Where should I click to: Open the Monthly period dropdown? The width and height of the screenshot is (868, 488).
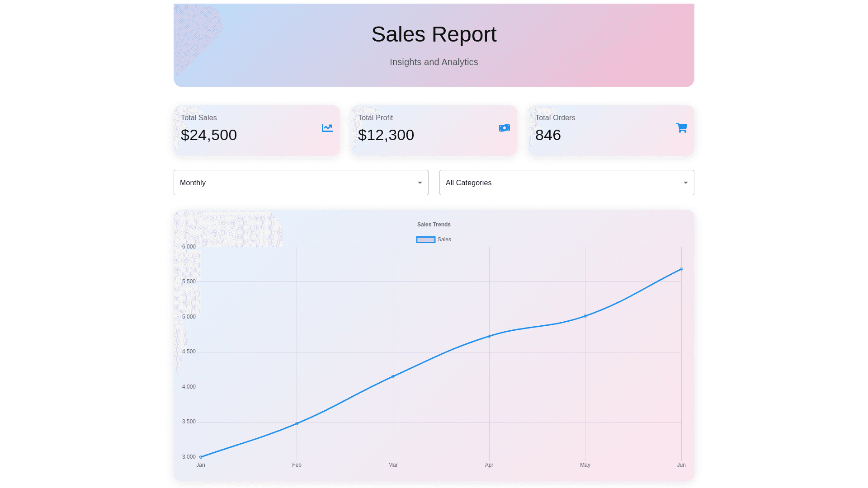294,183
